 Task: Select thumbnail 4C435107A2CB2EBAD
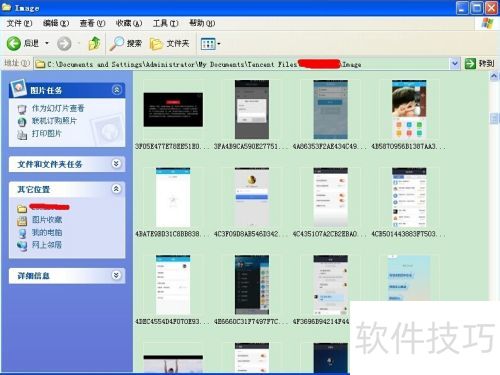point(330,197)
